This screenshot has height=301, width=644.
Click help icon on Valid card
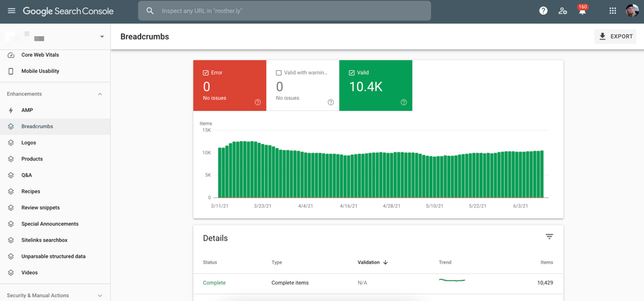403,103
